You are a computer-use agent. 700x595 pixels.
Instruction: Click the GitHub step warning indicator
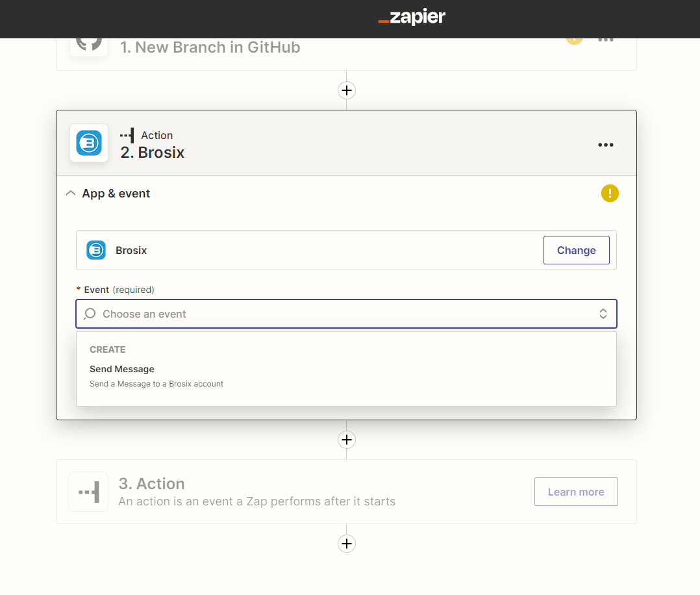tap(574, 41)
